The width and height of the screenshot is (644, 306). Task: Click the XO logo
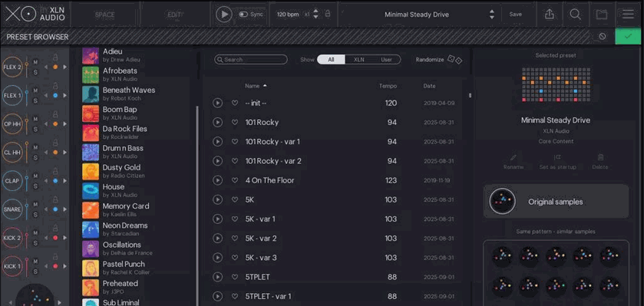coord(21,15)
